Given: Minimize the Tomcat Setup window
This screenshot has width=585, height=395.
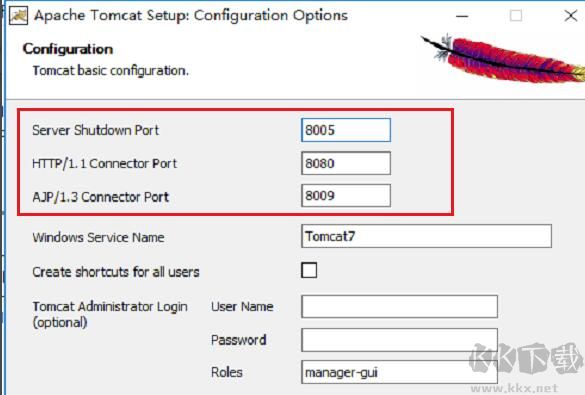Looking at the screenshot, I should coord(462,16).
